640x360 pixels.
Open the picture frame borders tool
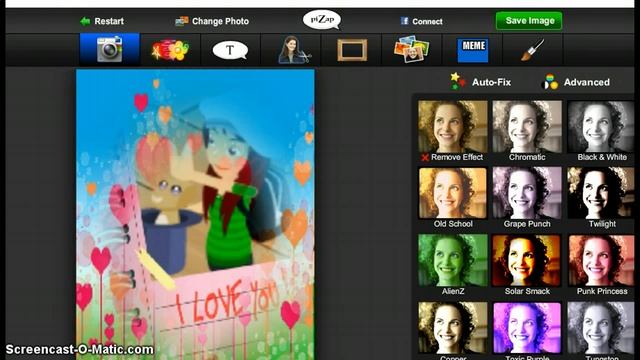coord(352,50)
